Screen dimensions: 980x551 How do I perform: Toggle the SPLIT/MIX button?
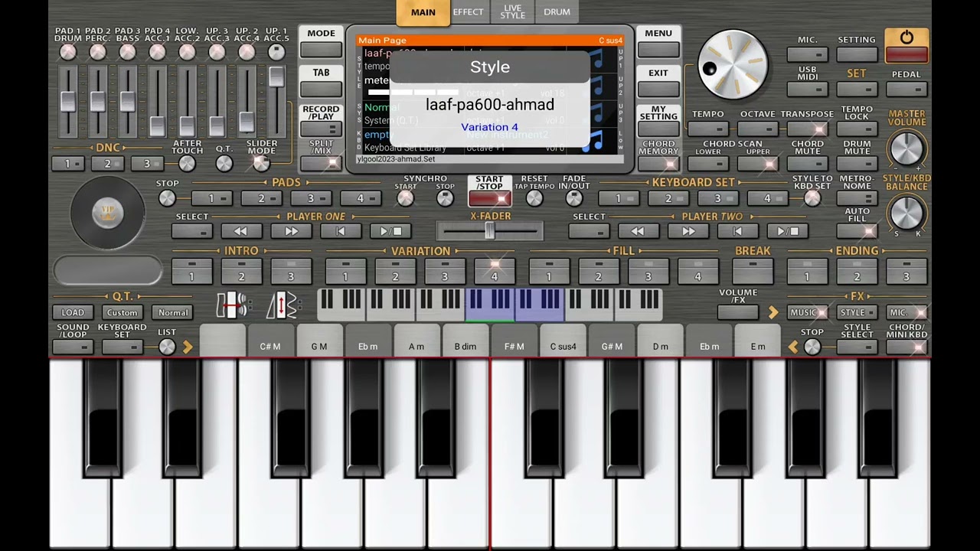click(x=321, y=163)
